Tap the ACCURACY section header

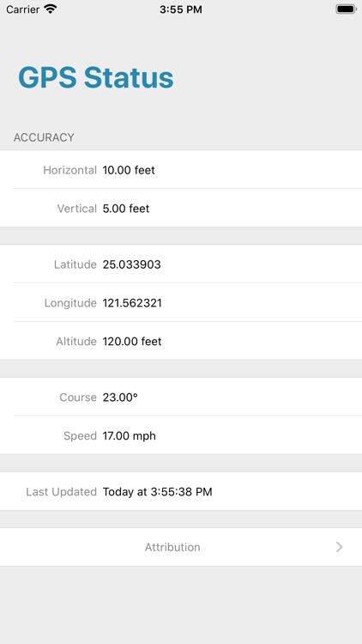(44, 137)
